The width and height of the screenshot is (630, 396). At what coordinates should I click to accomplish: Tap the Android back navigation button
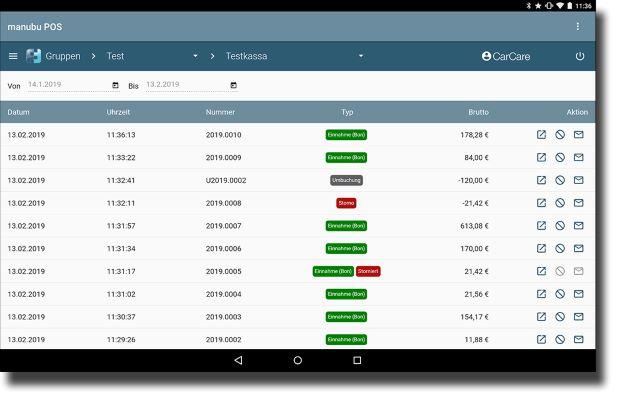coord(238,360)
